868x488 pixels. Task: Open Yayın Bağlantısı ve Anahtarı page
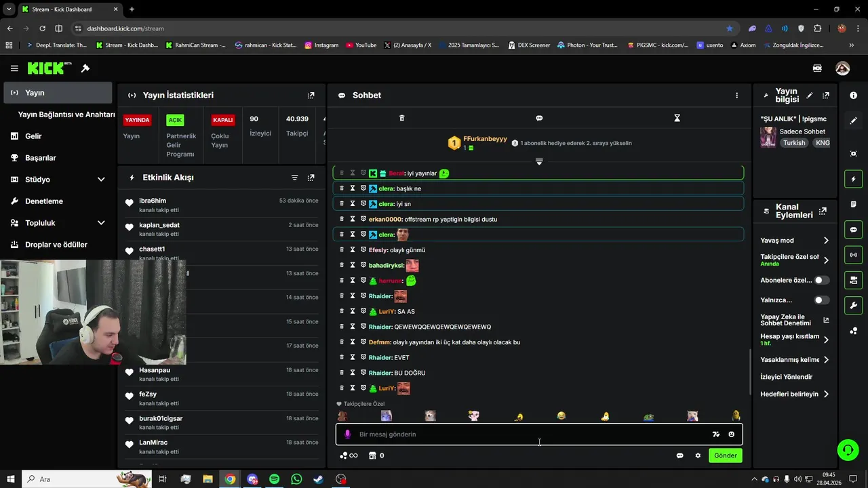[x=66, y=115]
